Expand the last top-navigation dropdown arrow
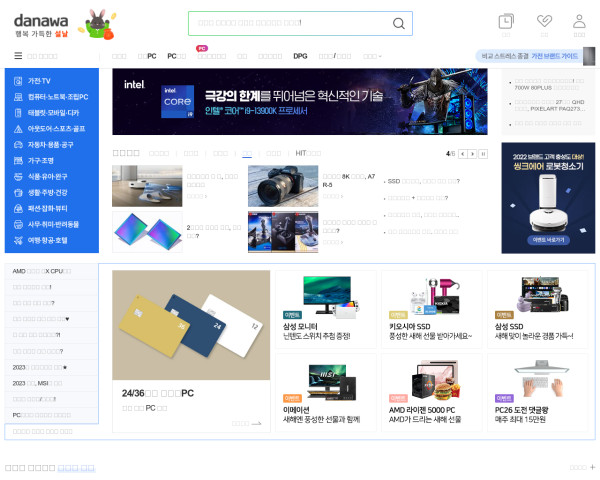 [381, 57]
